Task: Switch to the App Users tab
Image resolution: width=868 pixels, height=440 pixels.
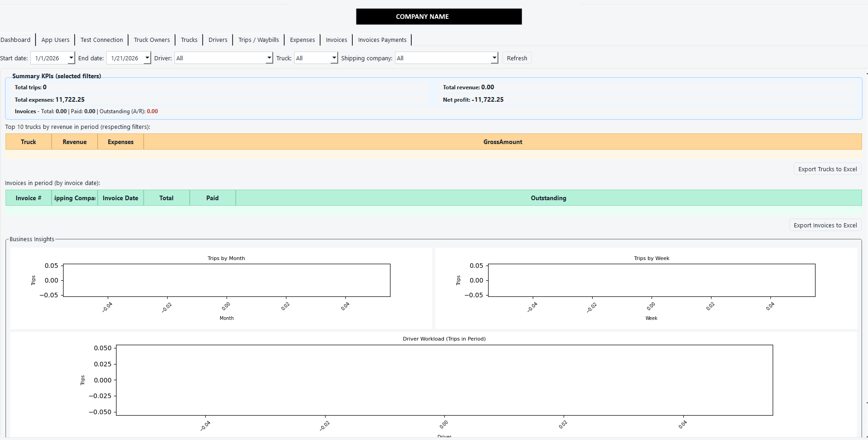Action: pyautogui.click(x=55, y=40)
